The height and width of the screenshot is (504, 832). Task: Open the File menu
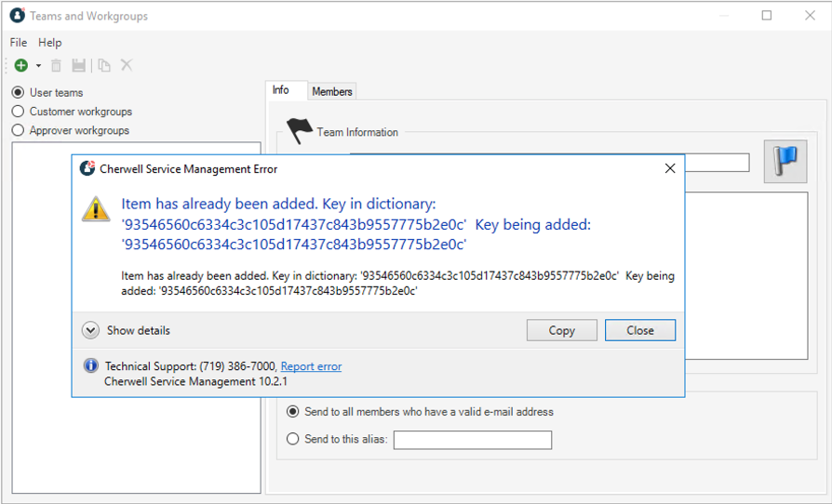[x=19, y=43]
